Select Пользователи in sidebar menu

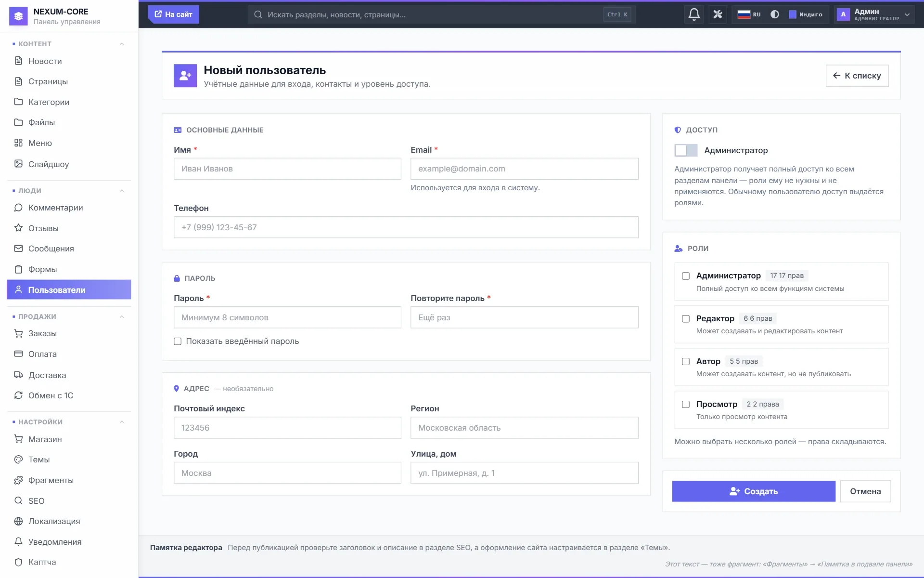69,289
